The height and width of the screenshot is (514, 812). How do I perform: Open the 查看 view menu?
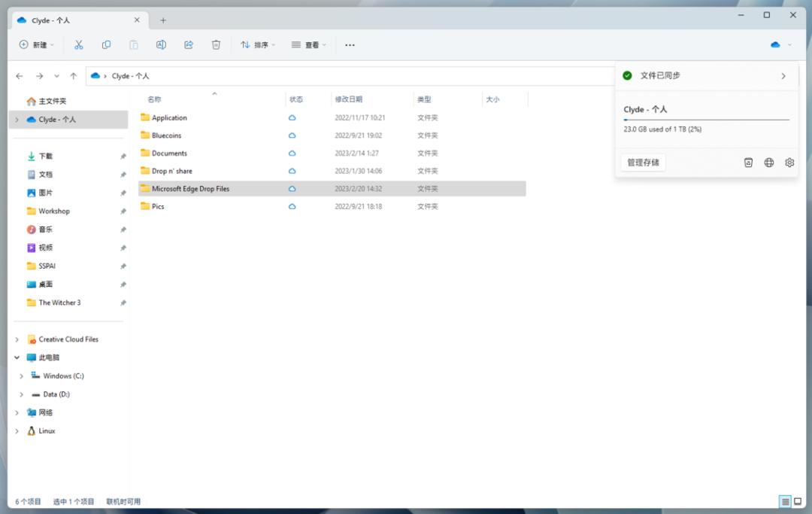click(x=308, y=45)
